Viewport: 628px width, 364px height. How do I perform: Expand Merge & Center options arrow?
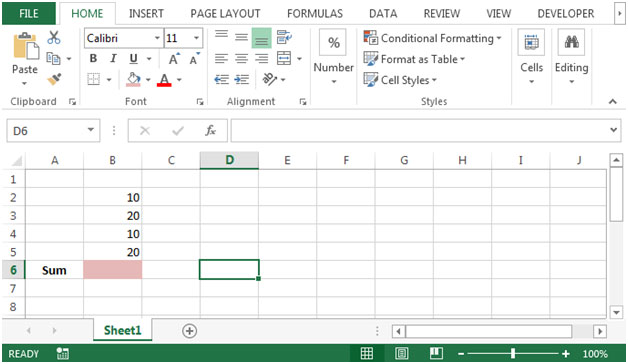pos(299,59)
